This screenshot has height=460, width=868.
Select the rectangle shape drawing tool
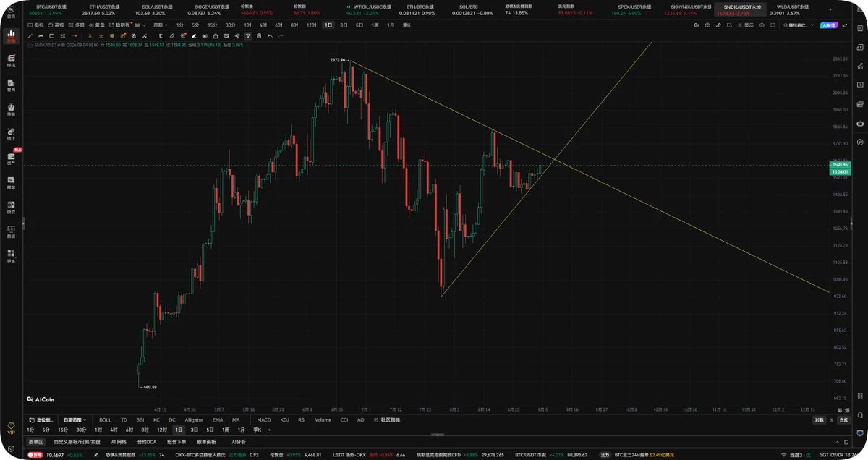coord(51,35)
